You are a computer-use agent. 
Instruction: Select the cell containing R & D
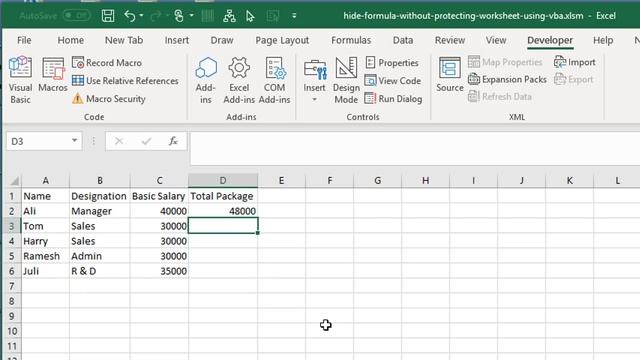click(x=100, y=271)
